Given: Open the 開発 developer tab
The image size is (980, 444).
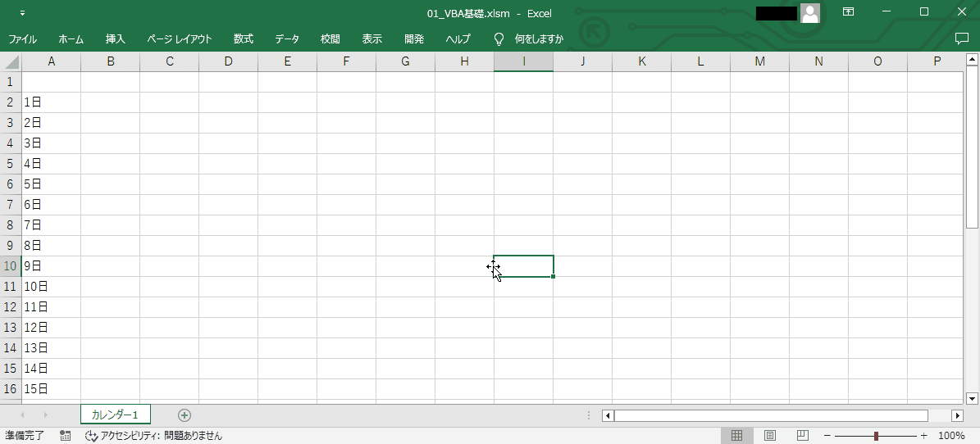Looking at the screenshot, I should click(x=414, y=39).
